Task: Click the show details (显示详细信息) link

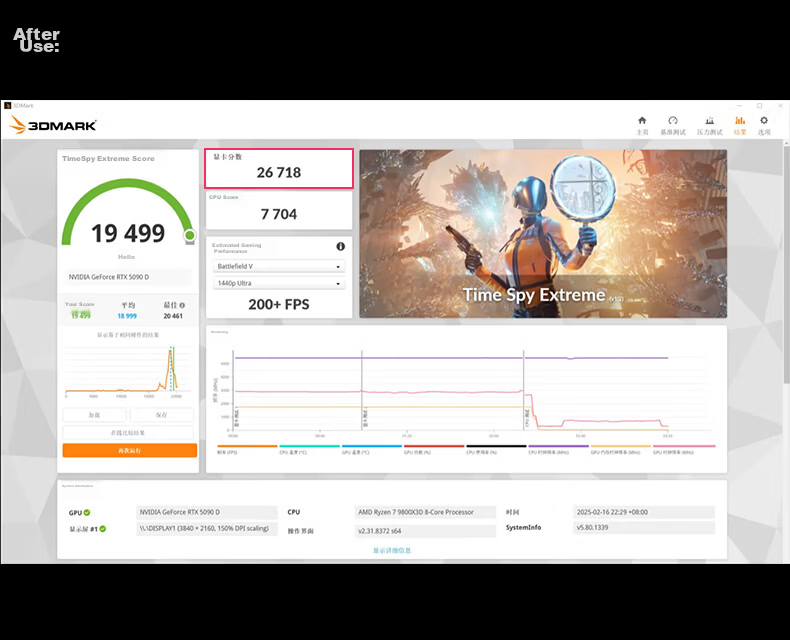Action: 392,550
